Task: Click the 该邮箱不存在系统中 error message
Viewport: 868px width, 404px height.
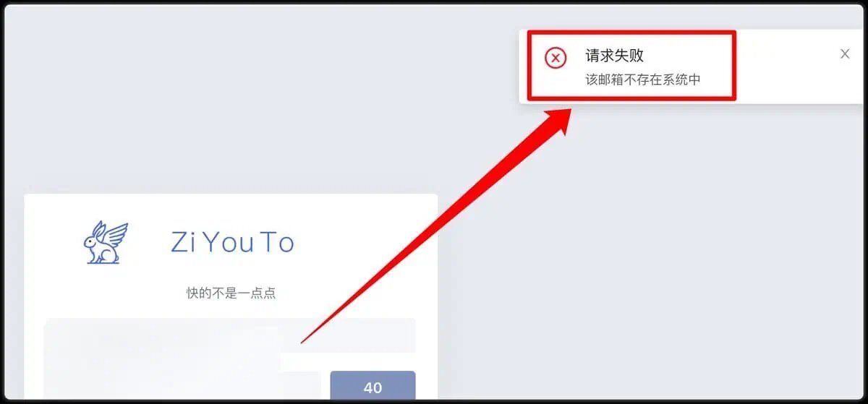Action: pos(643,79)
